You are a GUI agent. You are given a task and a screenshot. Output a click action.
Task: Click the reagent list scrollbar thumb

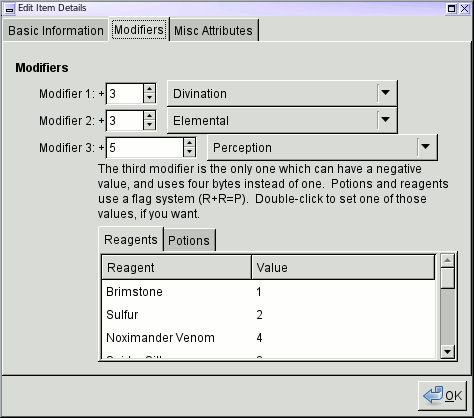click(447, 278)
